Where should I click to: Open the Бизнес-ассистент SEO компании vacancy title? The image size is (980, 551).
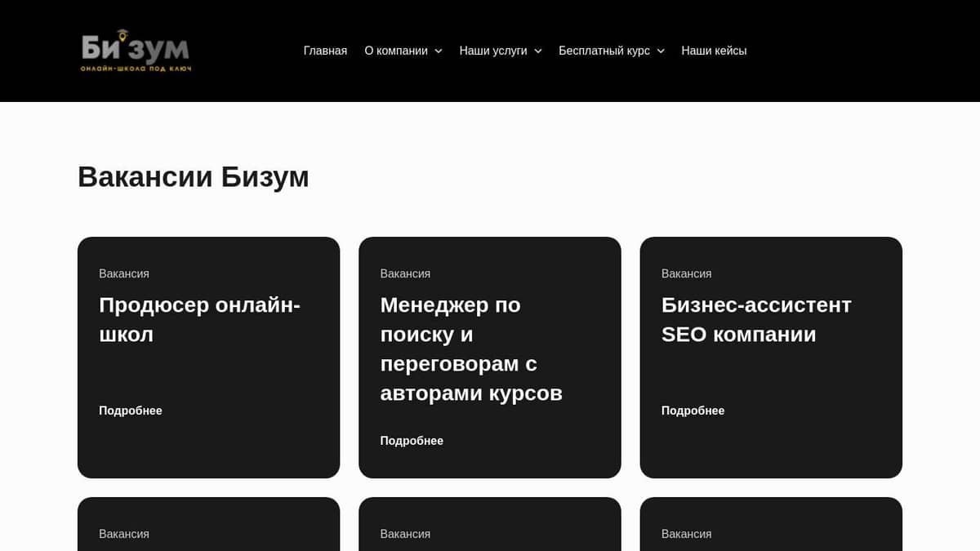[756, 318]
